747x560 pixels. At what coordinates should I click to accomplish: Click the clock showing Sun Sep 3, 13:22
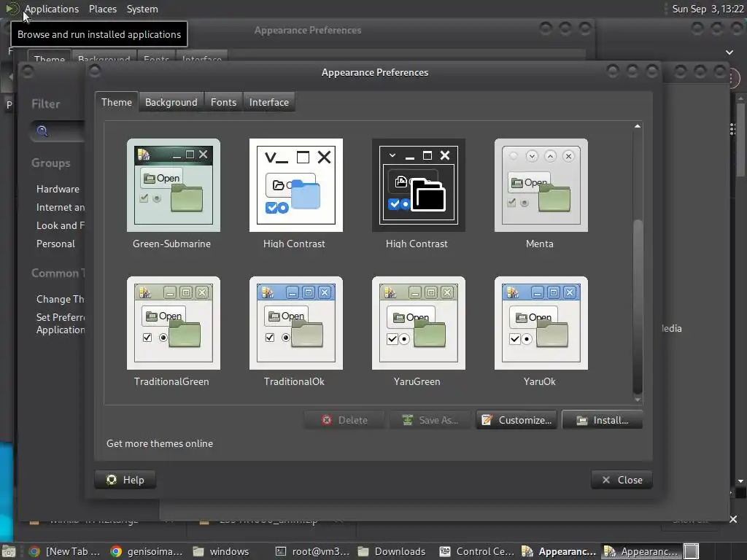click(708, 9)
